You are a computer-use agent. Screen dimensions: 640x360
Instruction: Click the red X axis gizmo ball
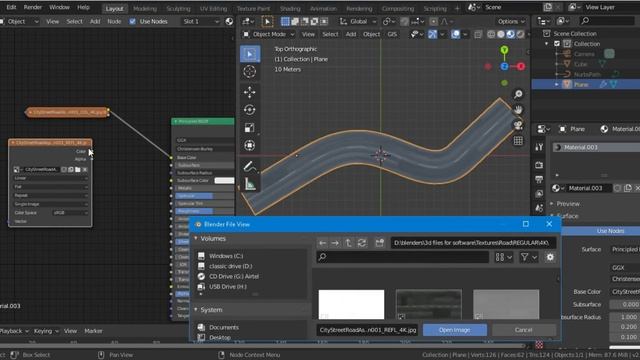(521, 67)
